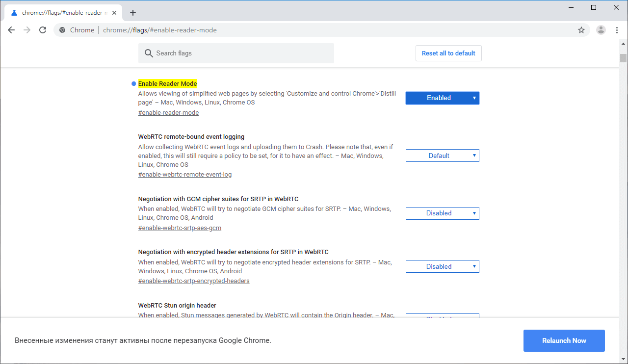This screenshot has height=364, width=628.
Task: Click the forward navigation arrow
Action: click(27, 30)
